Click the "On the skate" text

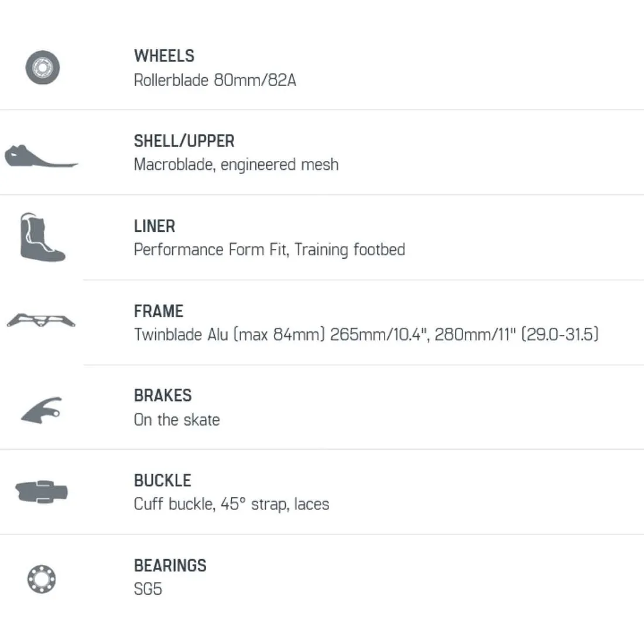[x=177, y=420]
